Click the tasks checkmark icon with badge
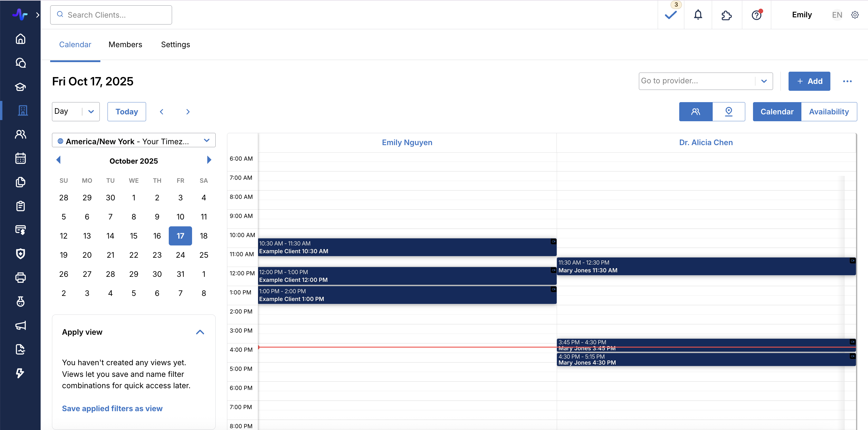 [671, 15]
